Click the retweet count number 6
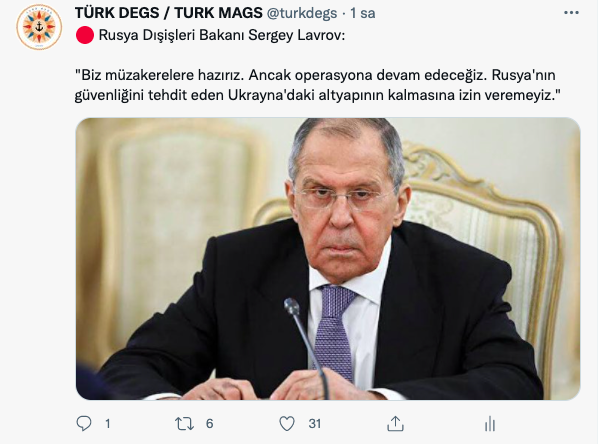 click(209, 424)
